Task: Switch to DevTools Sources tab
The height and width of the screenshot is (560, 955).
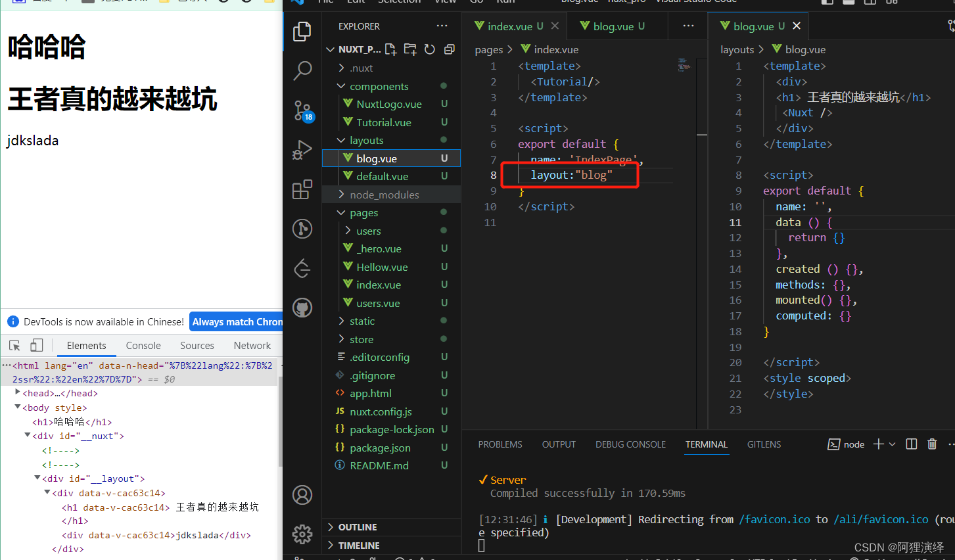Action: coord(197,346)
